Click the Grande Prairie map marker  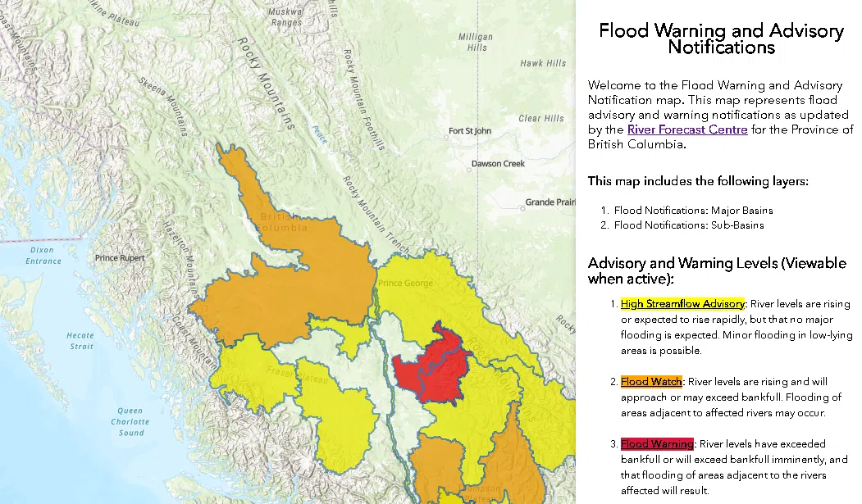522,209
